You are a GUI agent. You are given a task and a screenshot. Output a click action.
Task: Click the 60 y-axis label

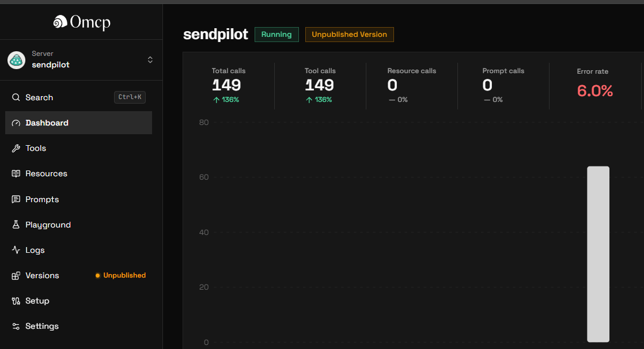point(204,177)
